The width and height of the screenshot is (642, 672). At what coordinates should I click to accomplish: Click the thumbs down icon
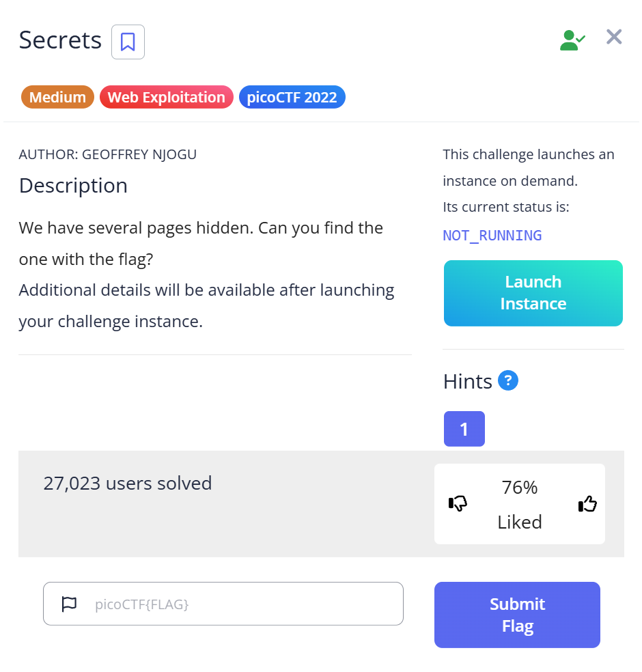click(x=458, y=504)
